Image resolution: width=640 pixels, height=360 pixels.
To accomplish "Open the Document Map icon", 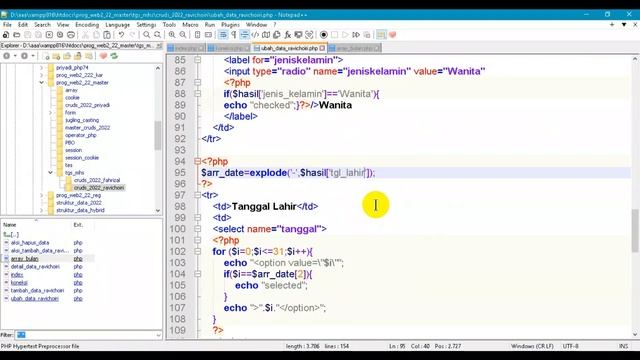I will [x=266, y=35].
